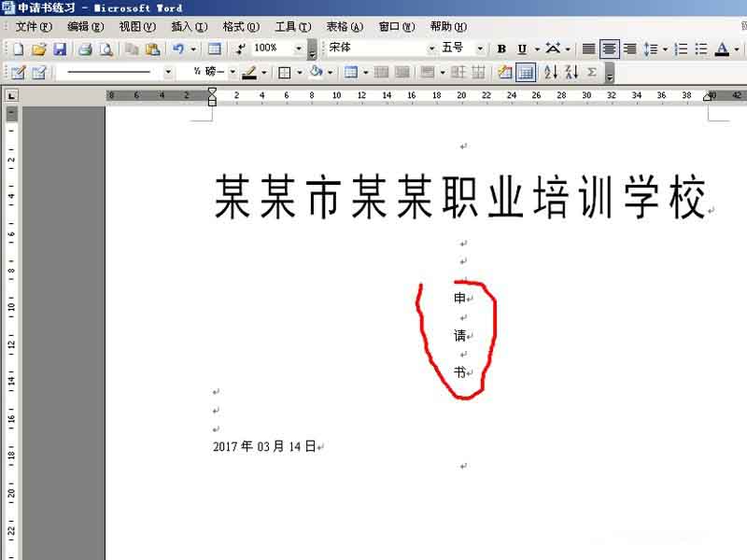Open the 100% zoom dropdown
747x560 pixels.
coord(299,49)
